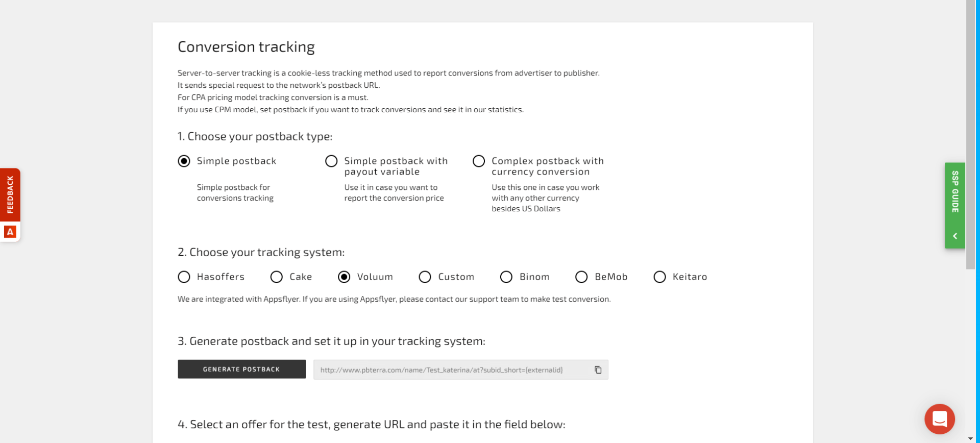The height and width of the screenshot is (443, 980).
Task: Select the Simple postback option
Action: [x=184, y=161]
